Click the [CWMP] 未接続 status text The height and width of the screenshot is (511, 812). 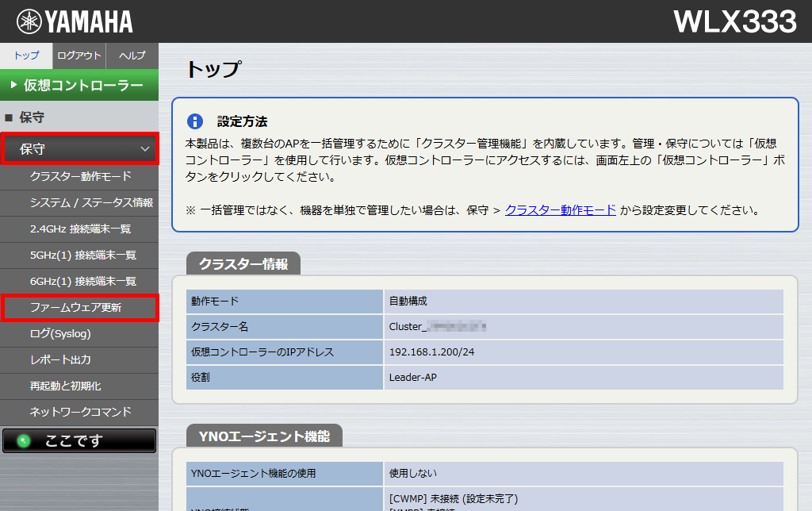(x=453, y=498)
